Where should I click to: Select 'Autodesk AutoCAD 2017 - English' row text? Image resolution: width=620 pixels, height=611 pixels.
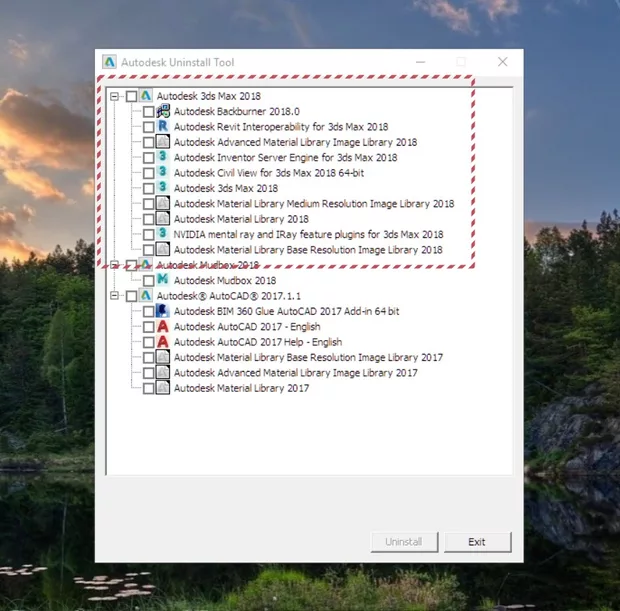[247, 327]
